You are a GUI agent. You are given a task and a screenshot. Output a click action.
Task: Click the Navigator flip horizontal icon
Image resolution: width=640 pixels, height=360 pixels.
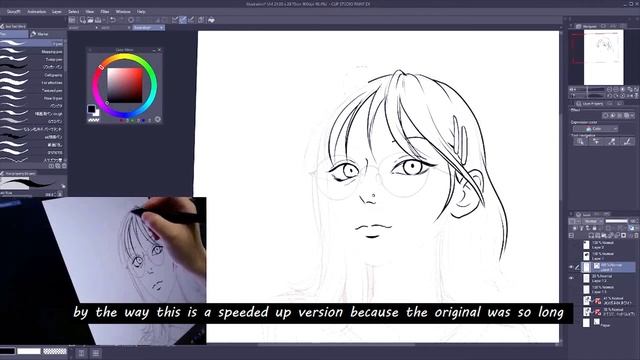[x=630, y=96]
